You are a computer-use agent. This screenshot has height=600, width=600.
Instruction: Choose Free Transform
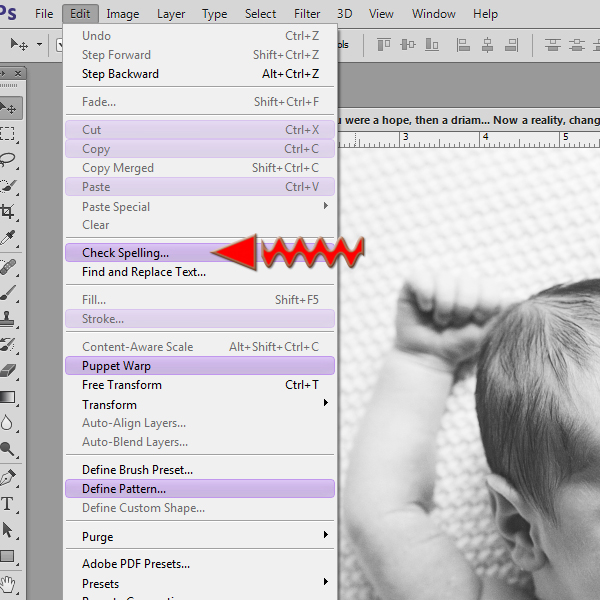200,385
